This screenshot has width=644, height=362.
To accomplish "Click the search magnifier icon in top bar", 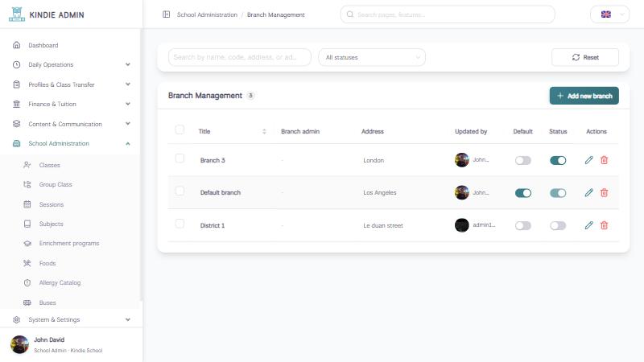I will pyautogui.click(x=350, y=14).
